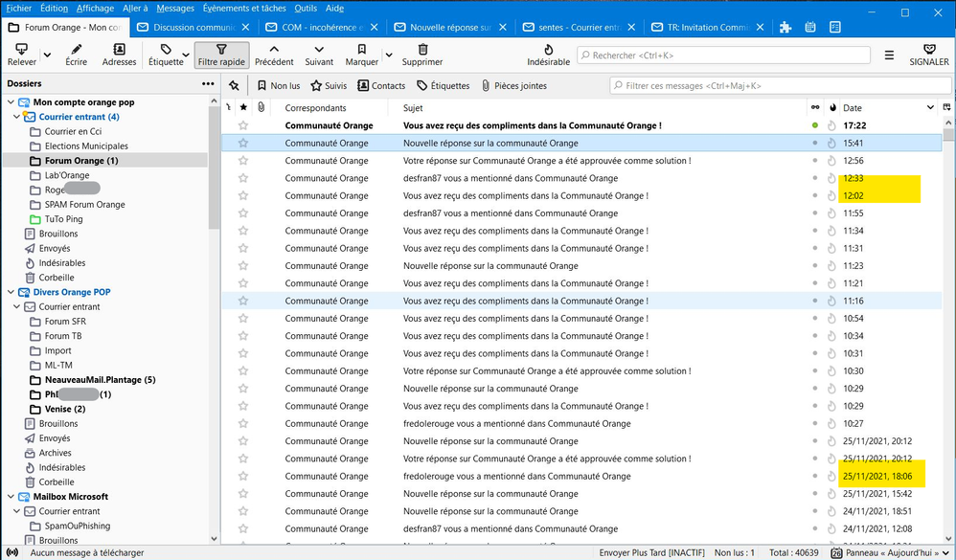The image size is (956, 560).
Task: Open the Marquer dropdown arrow
Action: [388, 55]
